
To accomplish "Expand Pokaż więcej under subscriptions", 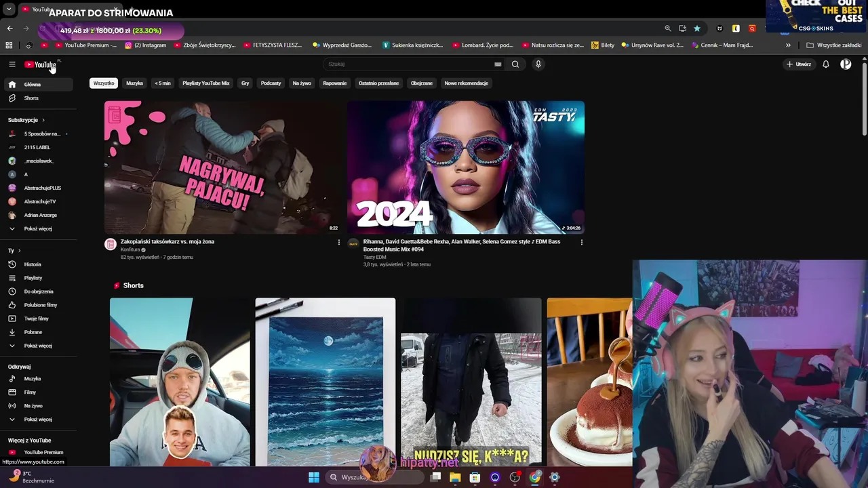I will click(x=37, y=228).
